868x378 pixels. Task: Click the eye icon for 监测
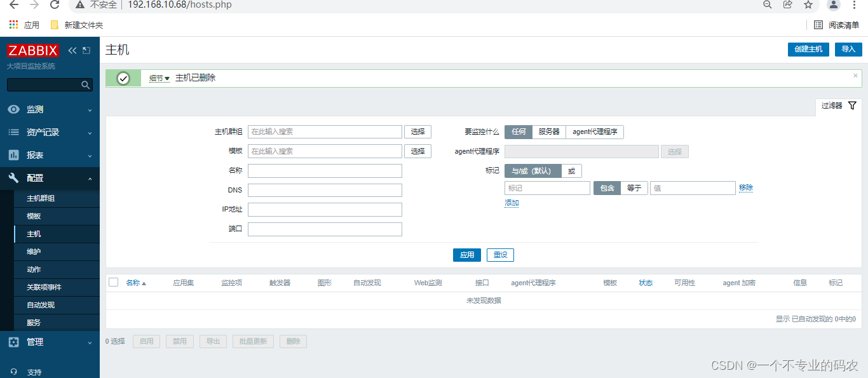pos(13,109)
